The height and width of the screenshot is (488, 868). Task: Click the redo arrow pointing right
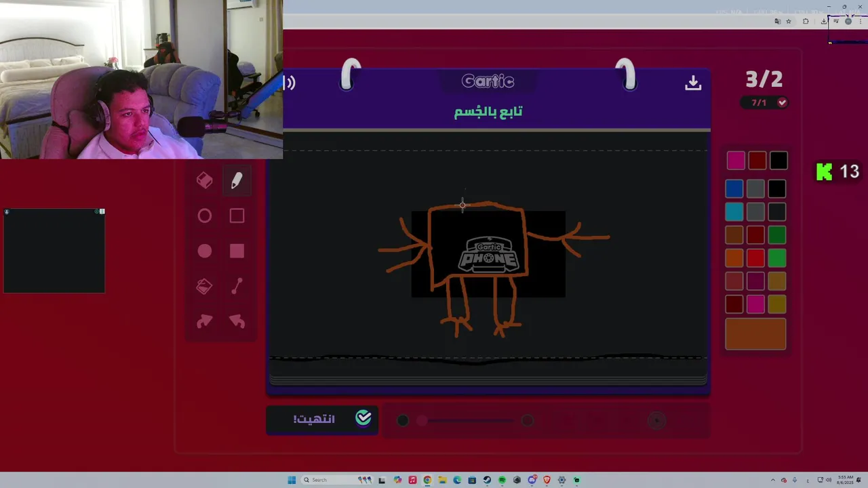(204, 321)
